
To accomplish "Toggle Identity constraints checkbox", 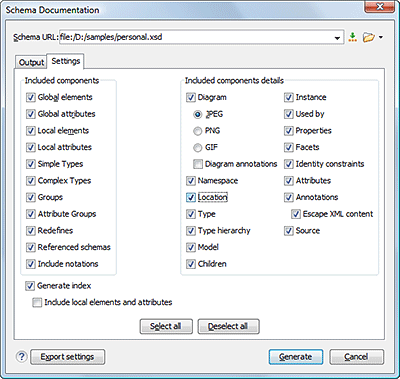I will tap(289, 164).
